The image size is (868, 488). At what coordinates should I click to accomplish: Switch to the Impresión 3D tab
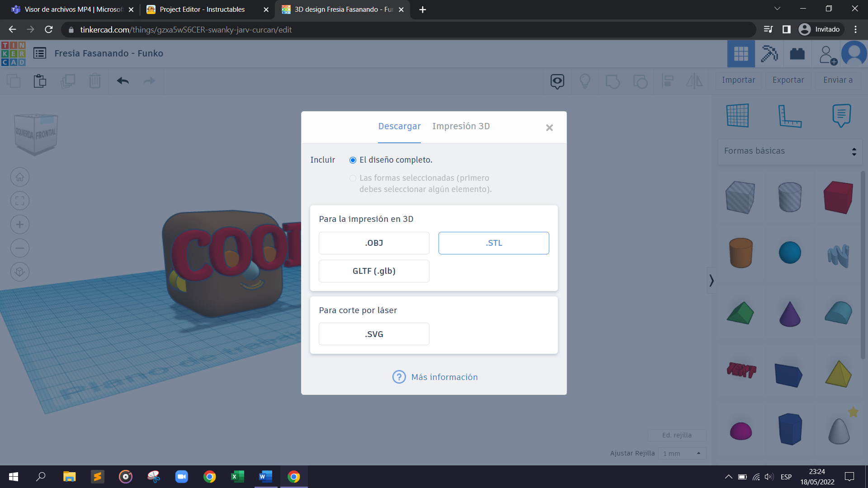pyautogui.click(x=461, y=126)
